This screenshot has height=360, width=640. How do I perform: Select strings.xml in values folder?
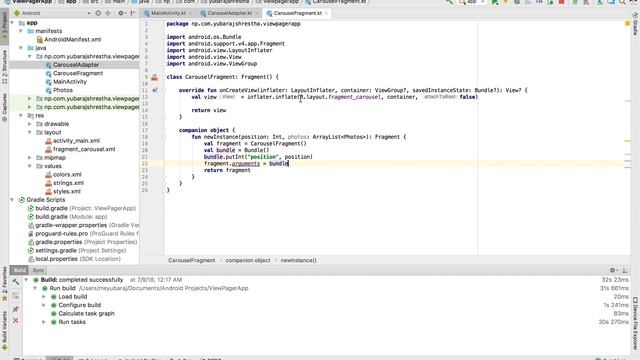point(68,183)
